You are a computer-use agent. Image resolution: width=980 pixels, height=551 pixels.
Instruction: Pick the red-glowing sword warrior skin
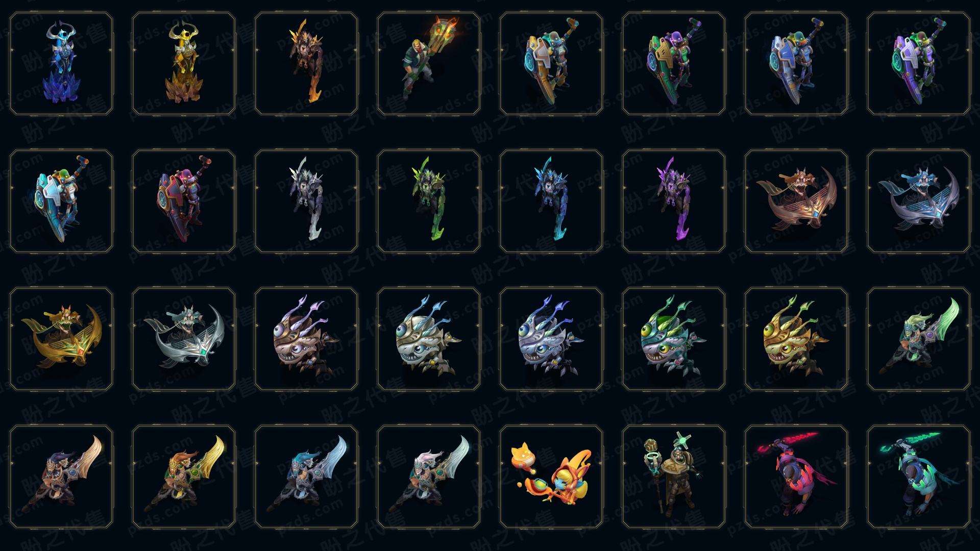click(x=796, y=477)
